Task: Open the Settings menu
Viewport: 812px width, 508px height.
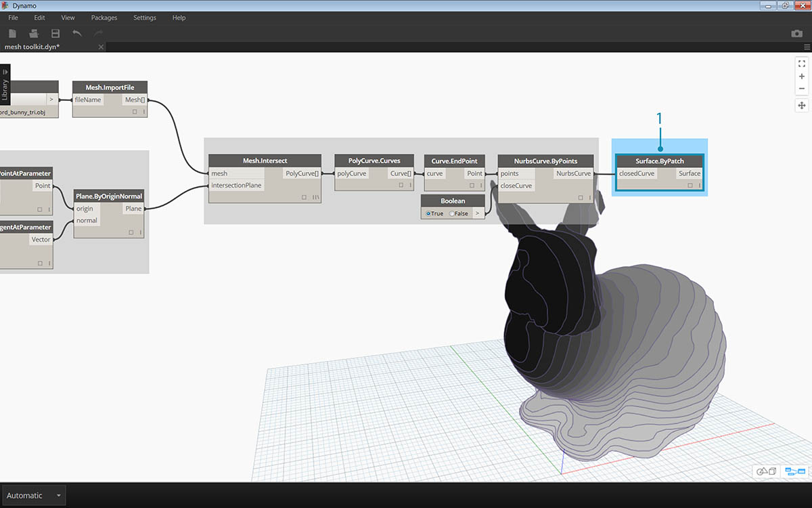Action: point(144,18)
